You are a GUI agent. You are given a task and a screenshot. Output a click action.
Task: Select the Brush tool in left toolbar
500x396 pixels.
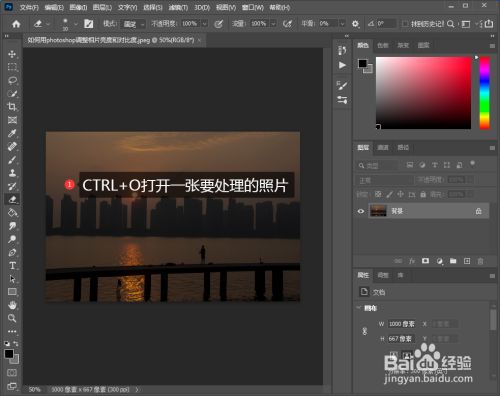(12, 160)
